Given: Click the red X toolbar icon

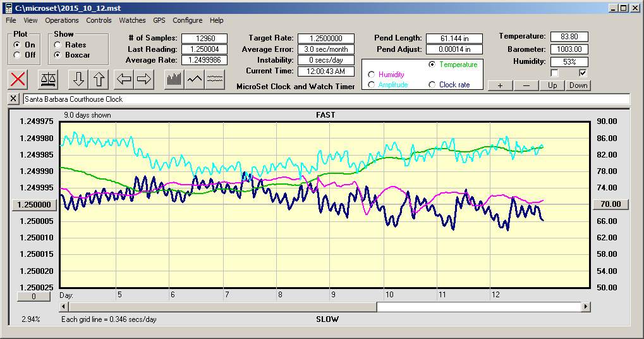Looking at the screenshot, I should [x=18, y=79].
